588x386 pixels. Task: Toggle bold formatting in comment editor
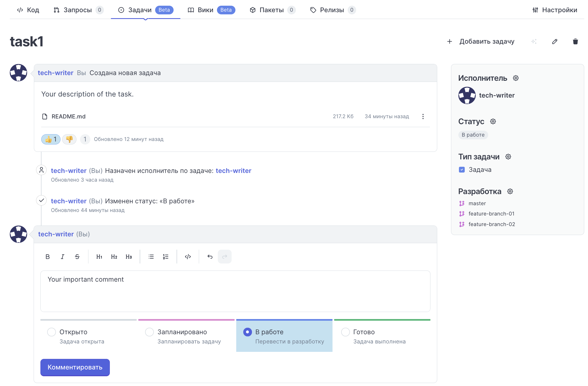47,257
